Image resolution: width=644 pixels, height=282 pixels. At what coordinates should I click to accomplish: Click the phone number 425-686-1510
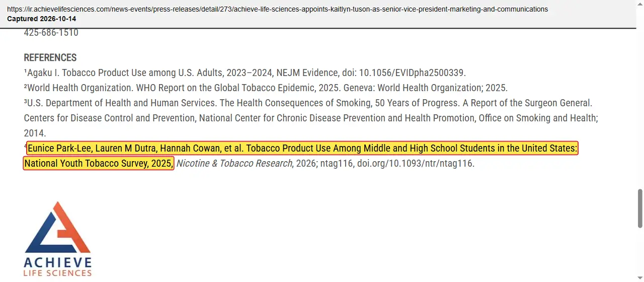click(51, 33)
